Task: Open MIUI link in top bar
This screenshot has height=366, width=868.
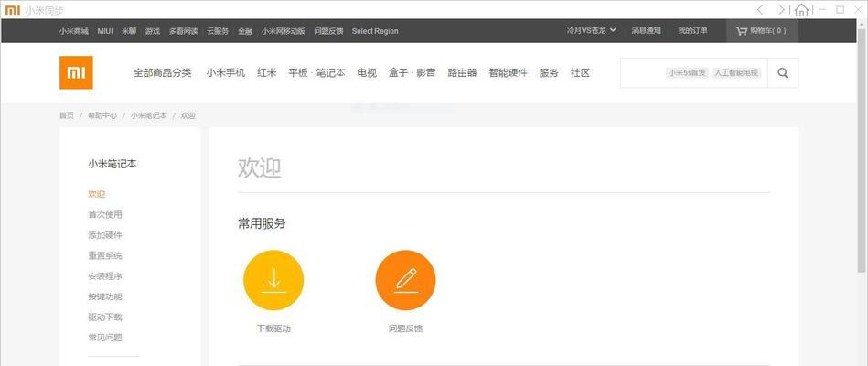Action: tap(105, 31)
